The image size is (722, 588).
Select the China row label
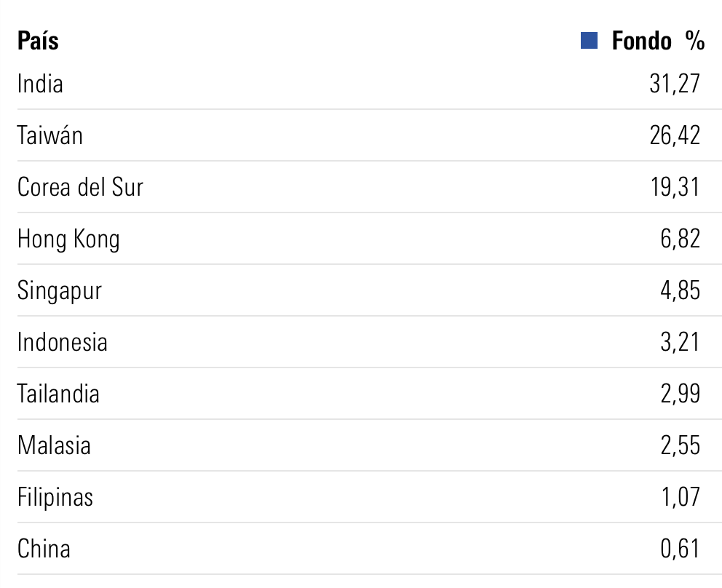[44, 549]
